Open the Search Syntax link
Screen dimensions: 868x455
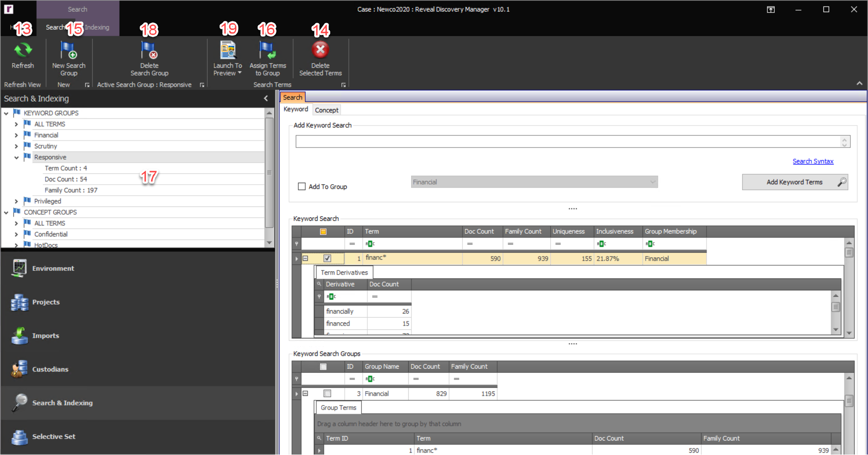click(813, 161)
